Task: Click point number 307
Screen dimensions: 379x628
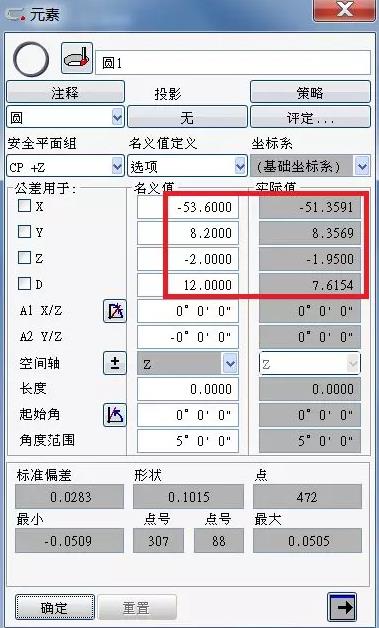Action: pyautogui.click(x=158, y=541)
